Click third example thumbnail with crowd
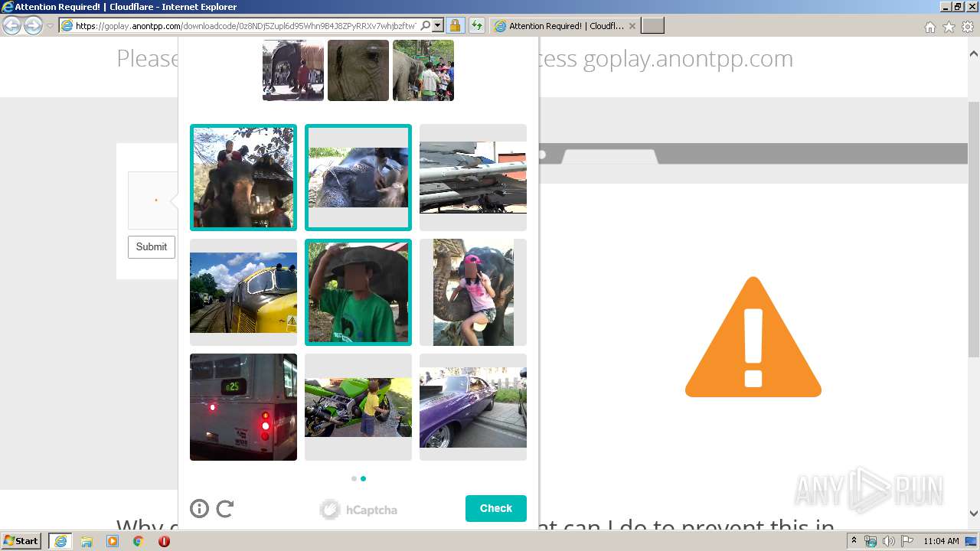980x551 pixels. click(x=423, y=70)
